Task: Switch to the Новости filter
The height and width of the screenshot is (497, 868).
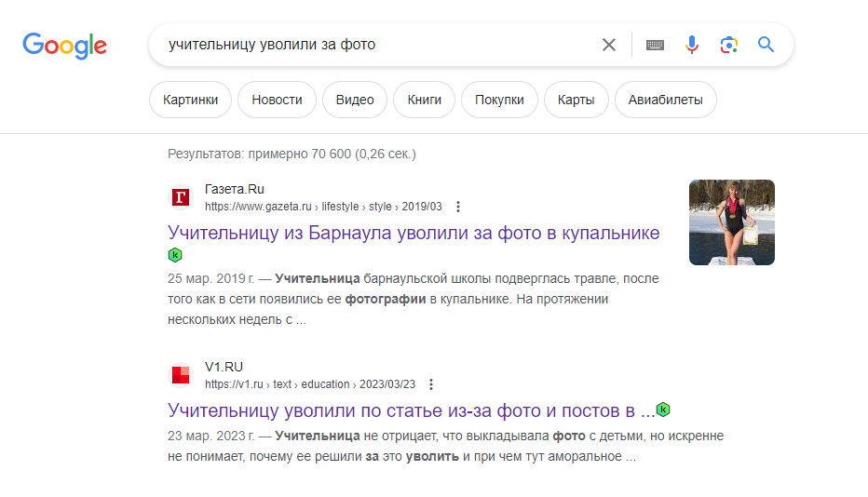Action: click(277, 100)
